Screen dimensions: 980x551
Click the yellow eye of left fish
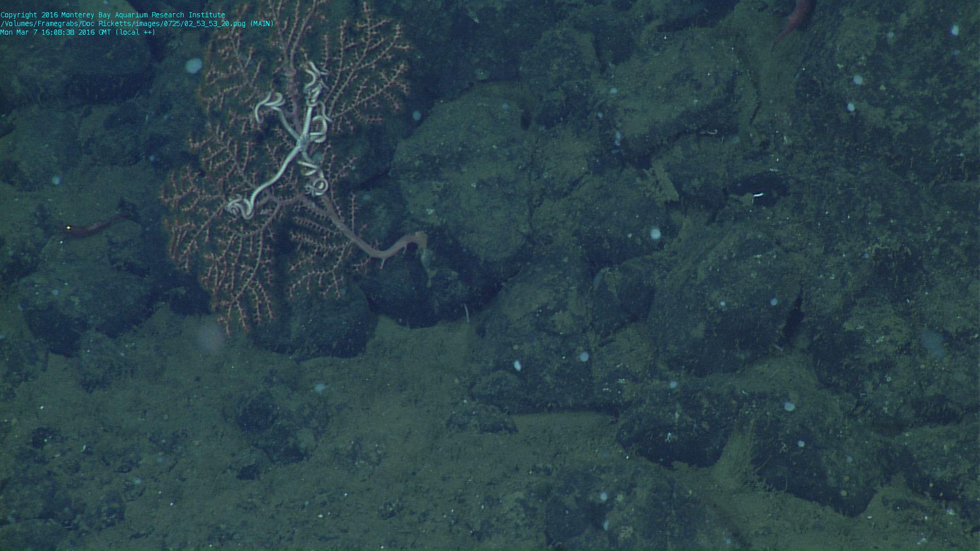click(x=68, y=228)
